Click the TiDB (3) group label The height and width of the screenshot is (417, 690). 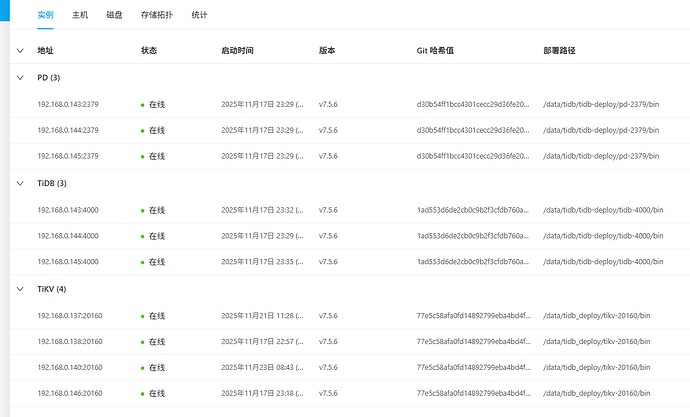point(52,183)
